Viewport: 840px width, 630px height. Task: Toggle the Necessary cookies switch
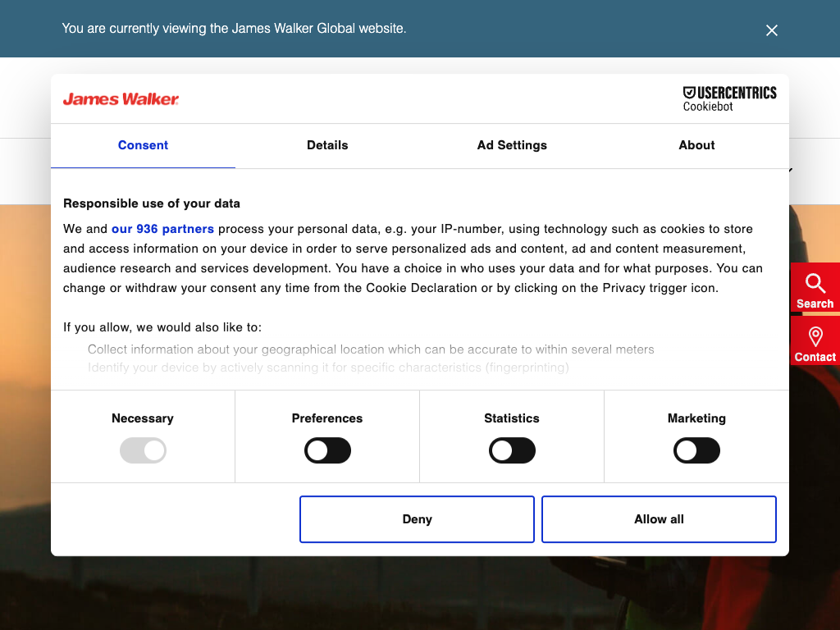pyautogui.click(x=143, y=450)
